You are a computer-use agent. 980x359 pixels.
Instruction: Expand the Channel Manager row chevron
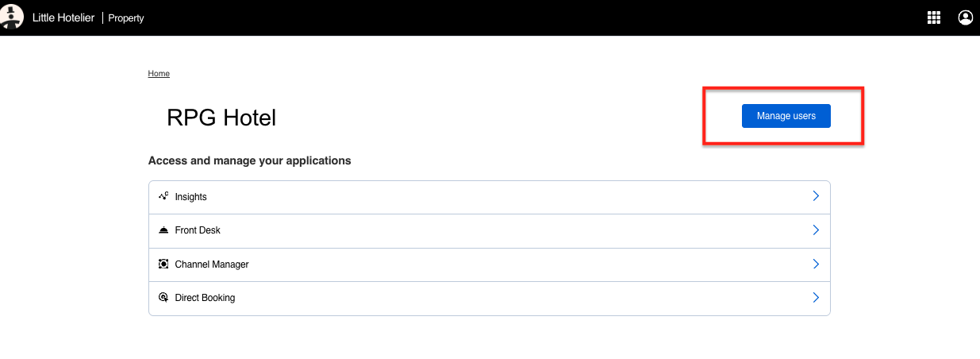[815, 264]
